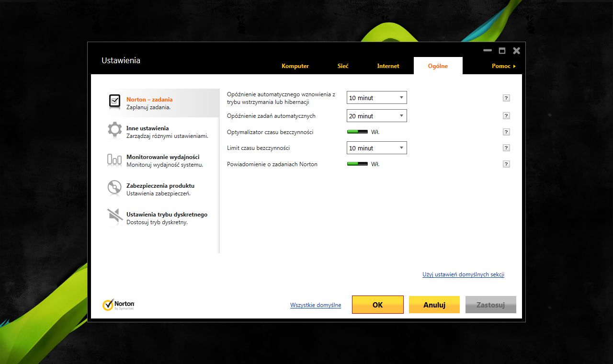Image resolution: width=613 pixels, height=364 pixels.
Task: Open the Ustawienia trybu dyskretnego section label
Action: pyautogui.click(x=167, y=215)
